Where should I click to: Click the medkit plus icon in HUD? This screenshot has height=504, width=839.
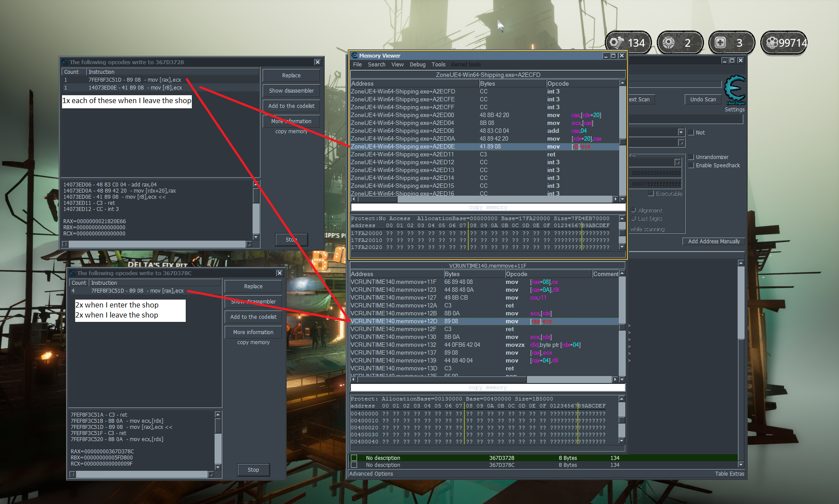tap(720, 42)
